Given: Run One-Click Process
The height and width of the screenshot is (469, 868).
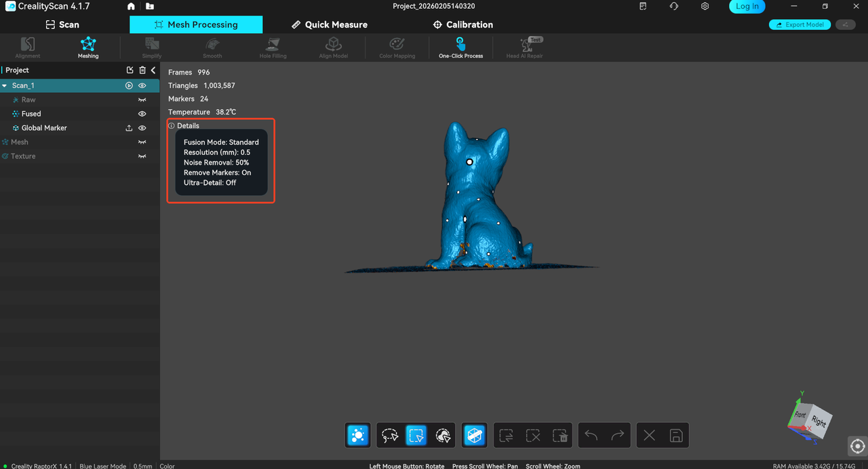Looking at the screenshot, I should pyautogui.click(x=460, y=47).
